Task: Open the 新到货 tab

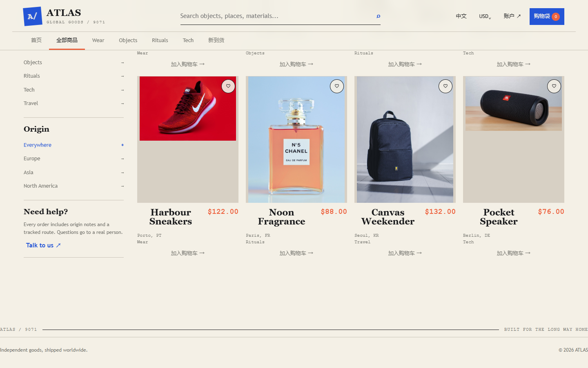Action: click(216, 40)
